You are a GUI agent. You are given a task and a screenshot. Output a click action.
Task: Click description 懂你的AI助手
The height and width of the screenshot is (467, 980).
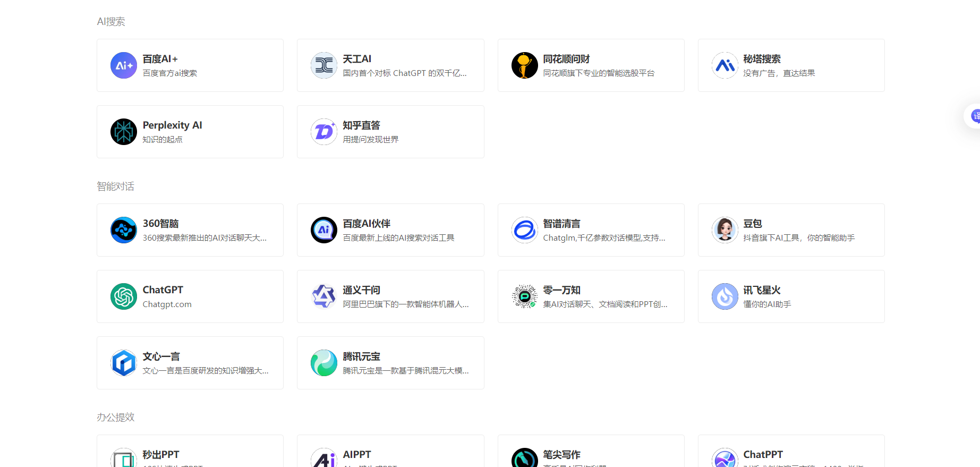pos(767,304)
